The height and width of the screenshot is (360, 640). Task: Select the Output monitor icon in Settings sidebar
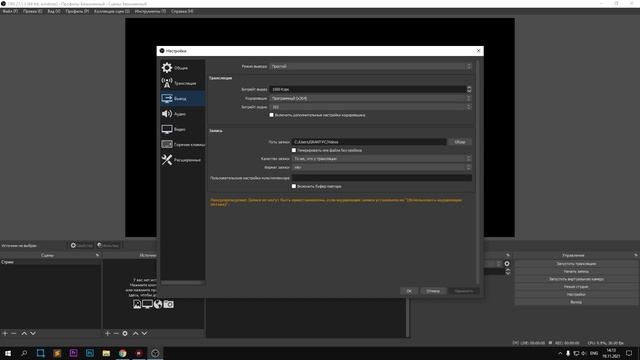[167, 98]
